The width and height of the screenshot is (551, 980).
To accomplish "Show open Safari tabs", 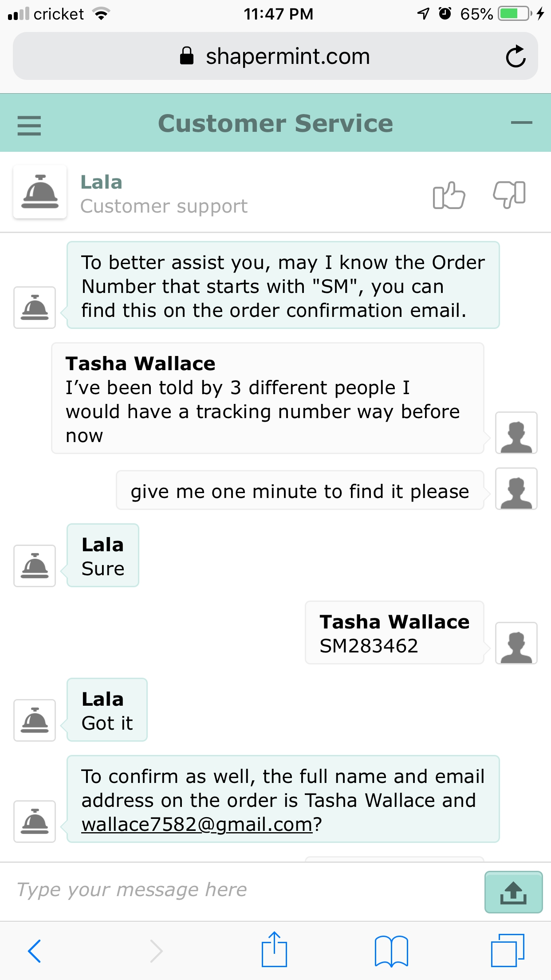I will pos(508,950).
